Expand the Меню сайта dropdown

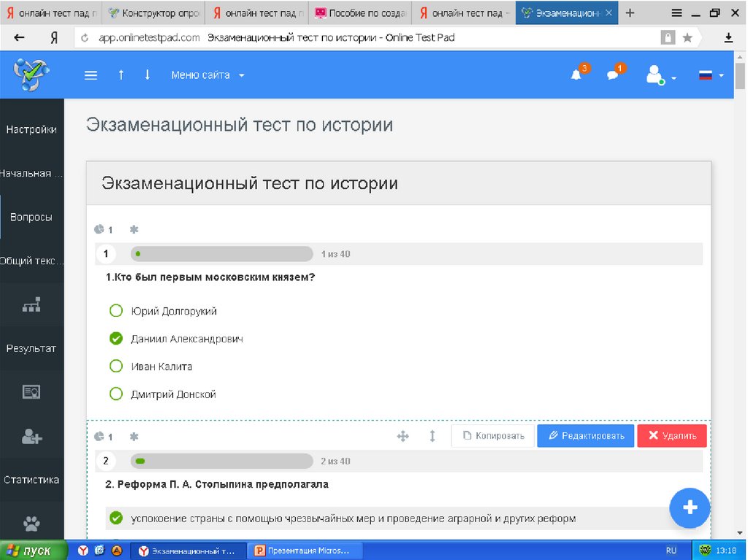pos(207,75)
